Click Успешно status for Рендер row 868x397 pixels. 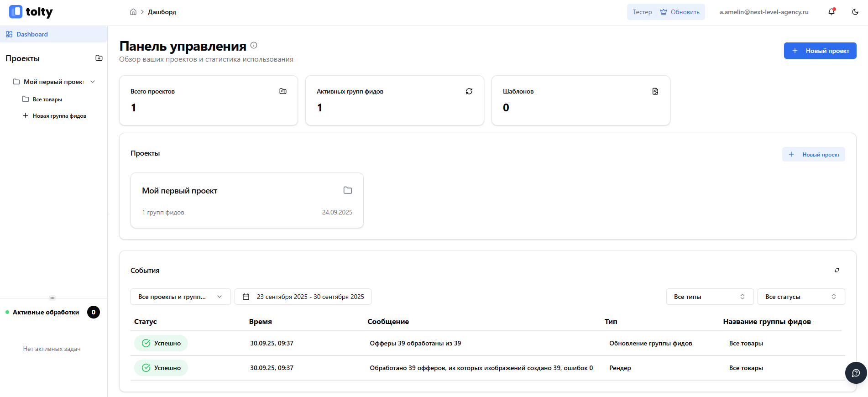point(161,368)
